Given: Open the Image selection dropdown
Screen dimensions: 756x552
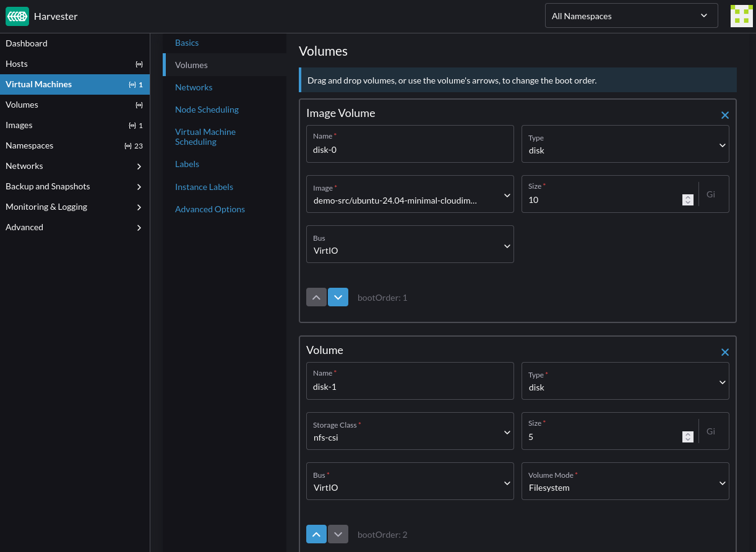Looking at the screenshot, I should pyautogui.click(x=410, y=194).
